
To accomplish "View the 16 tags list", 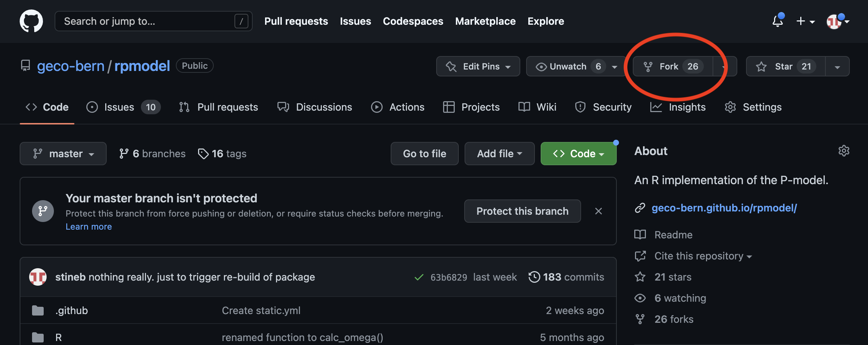I will coord(222,154).
